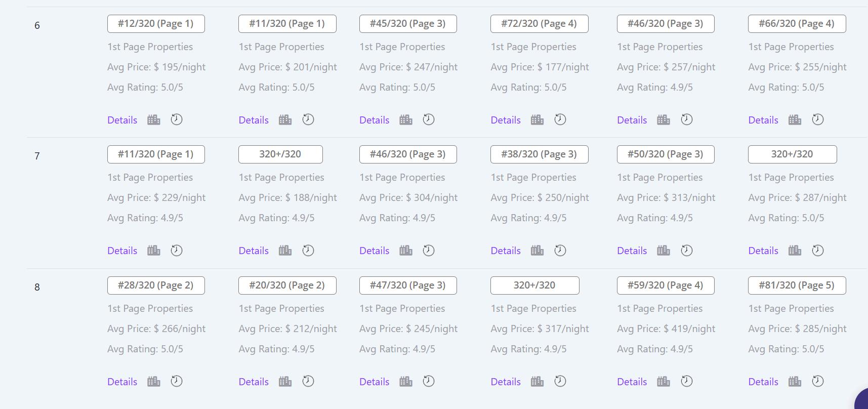Click building icon in the $287/night card
This screenshot has width=868, height=409.
click(795, 251)
